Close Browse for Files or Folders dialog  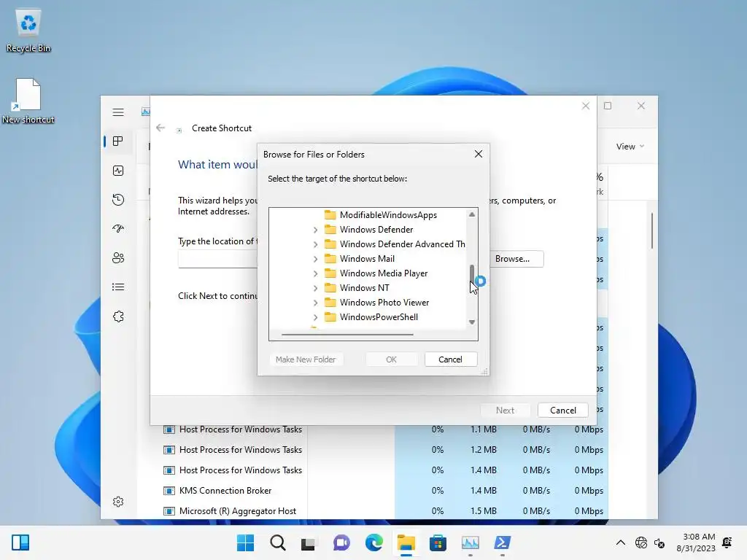point(479,154)
